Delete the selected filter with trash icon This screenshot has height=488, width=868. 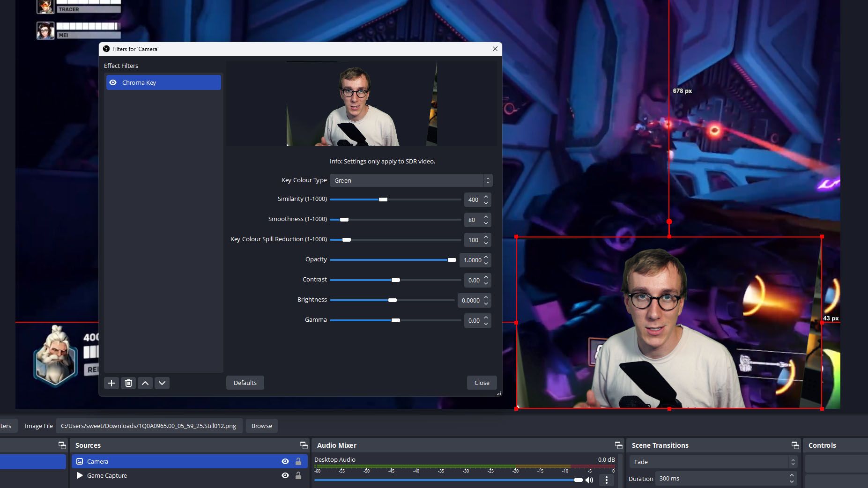pos(128,383)
